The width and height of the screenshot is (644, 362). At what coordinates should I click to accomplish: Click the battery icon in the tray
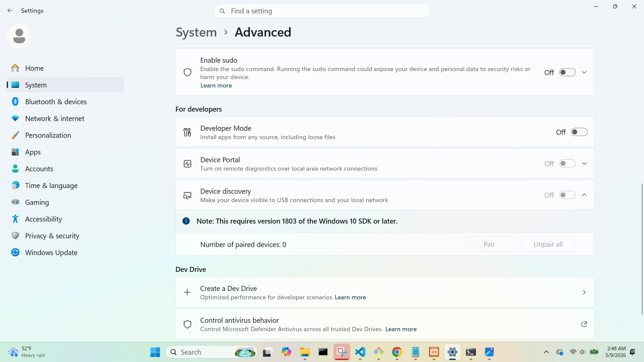pyautogui.click(x=594, y=352)
